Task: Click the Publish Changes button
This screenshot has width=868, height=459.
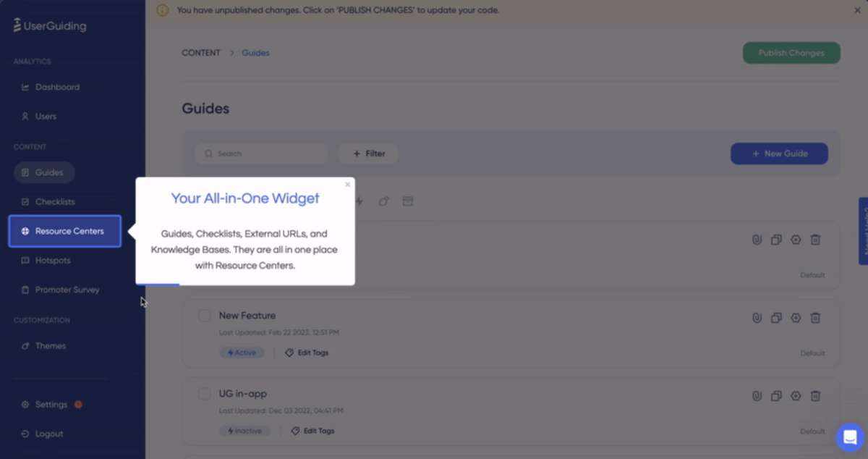Action: point(791,53)
